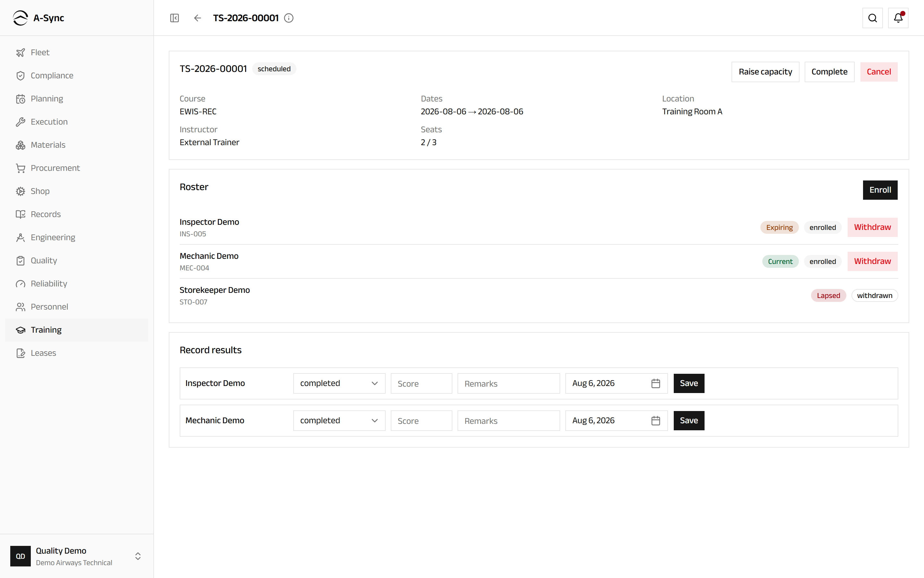Open Leases in the sidebar
Viewport: 924px width, 578px height.
pyautogui.click(x=77, y=353)
